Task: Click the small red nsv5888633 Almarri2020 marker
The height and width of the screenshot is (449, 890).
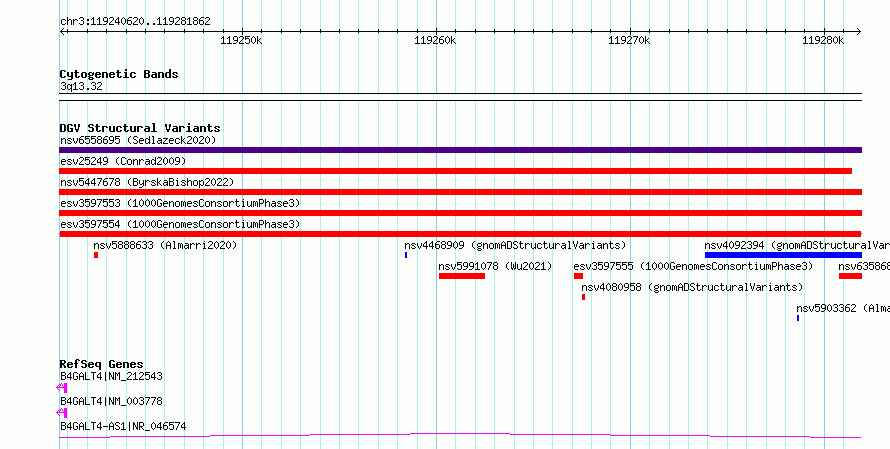Action: 96,255
